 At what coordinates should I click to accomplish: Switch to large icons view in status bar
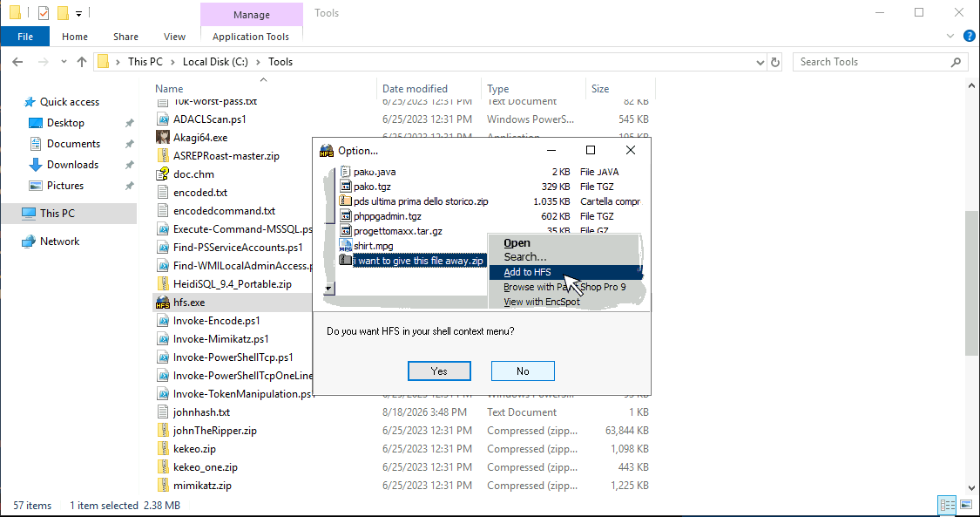point(965,505)
